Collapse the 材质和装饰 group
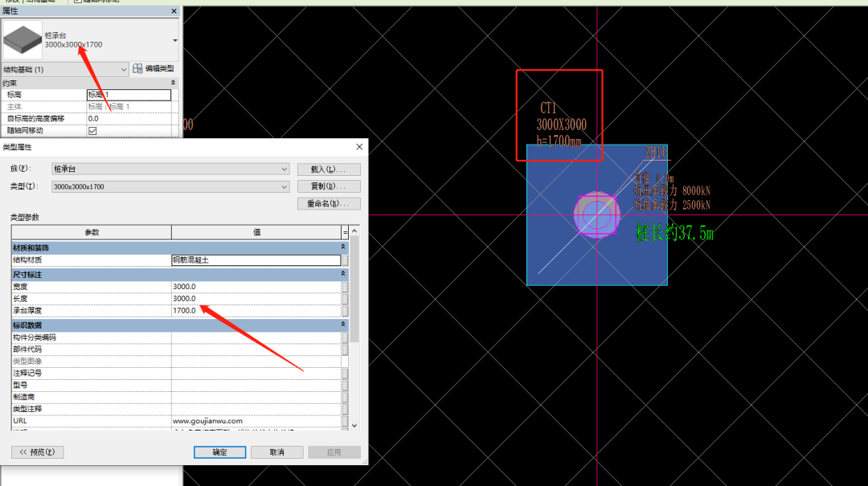 (343, 247)
